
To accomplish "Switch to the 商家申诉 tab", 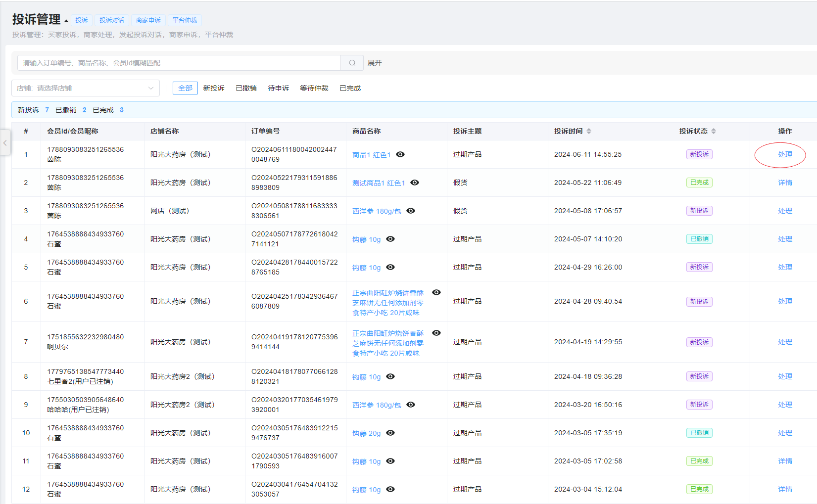I will (148, 20).
